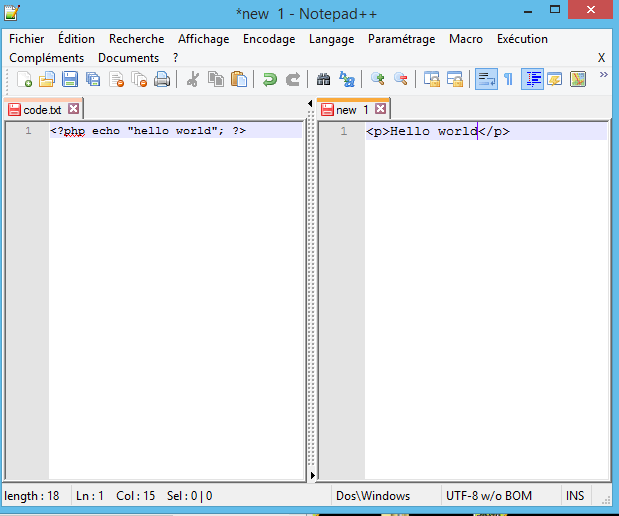Open the Encodage menu
Image resolution: width=619 pixels, height=516 pixels.
pyautogui.click(x=269, y=39)
